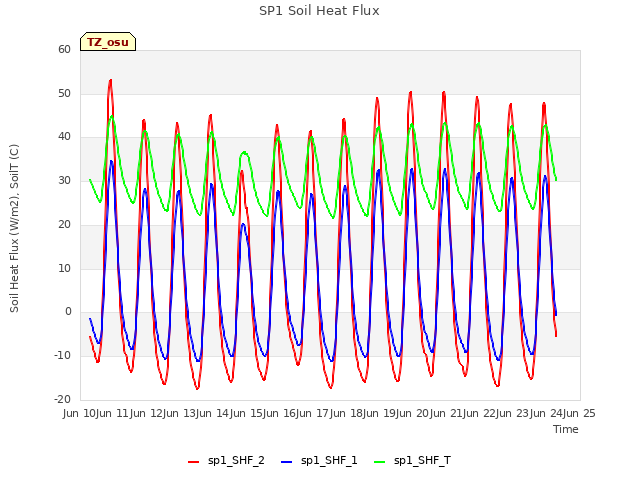The image size is (640, 480).
Task: Click the blue sp1_SHF_1 legend swatch
Action: pos(287,462)
